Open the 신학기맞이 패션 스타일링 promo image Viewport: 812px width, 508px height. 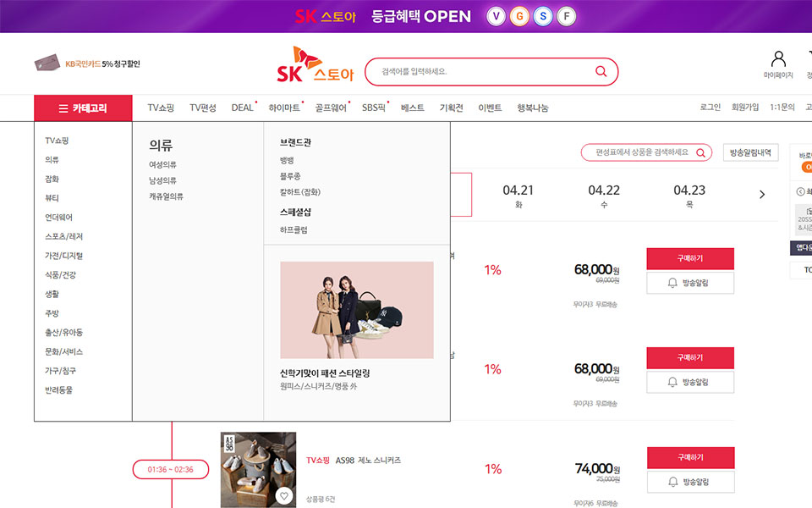point(357,310)
